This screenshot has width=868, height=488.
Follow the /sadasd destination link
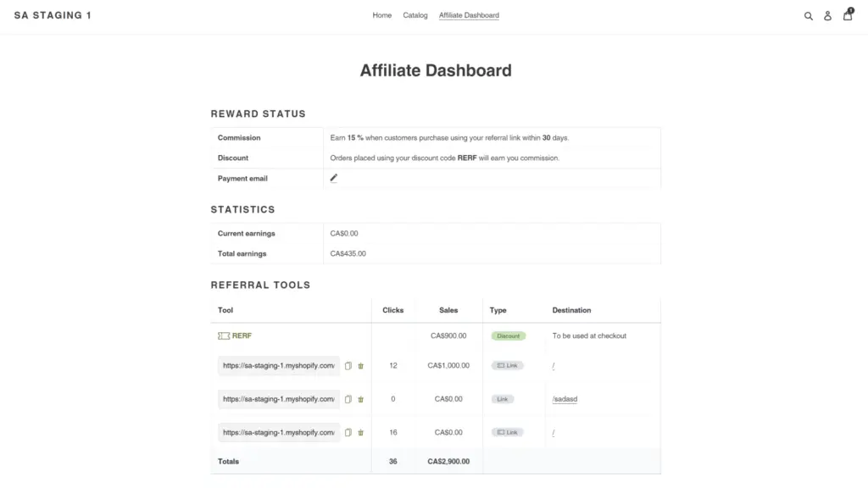[x=565, y=399]
